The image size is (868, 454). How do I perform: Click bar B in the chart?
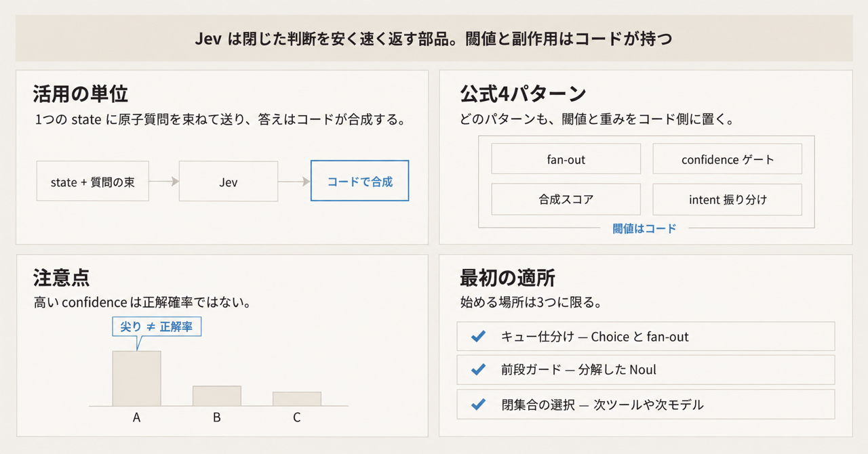point(216,396)
